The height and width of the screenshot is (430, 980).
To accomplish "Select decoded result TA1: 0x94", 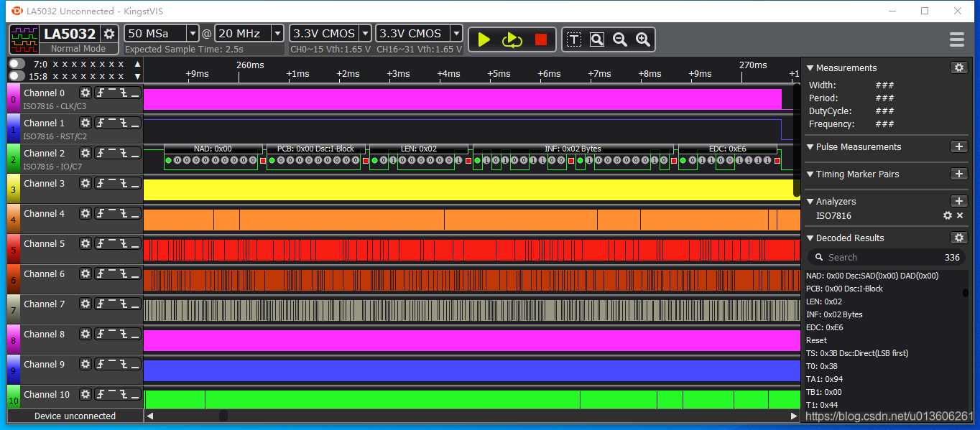I will pyautogui.click(x=823, y=379).
